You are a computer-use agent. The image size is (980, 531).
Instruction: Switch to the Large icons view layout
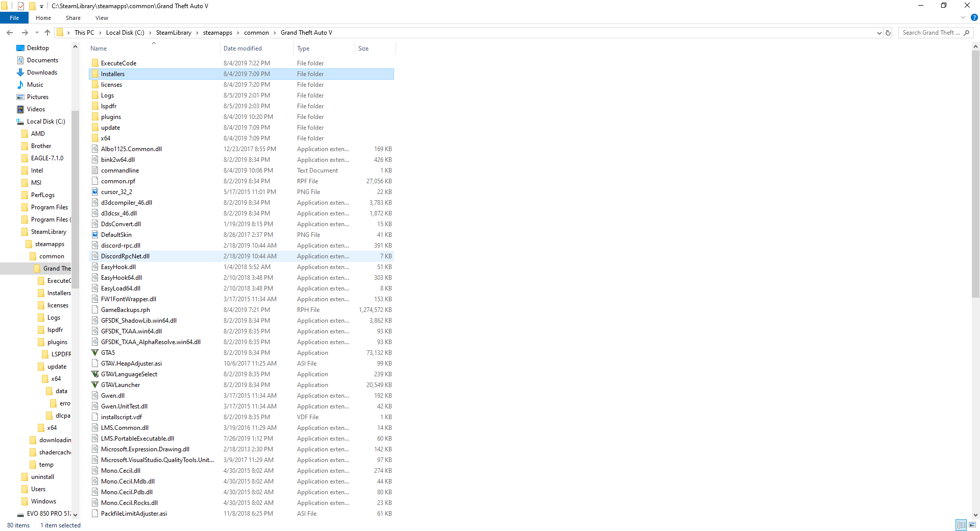[972, 525]
